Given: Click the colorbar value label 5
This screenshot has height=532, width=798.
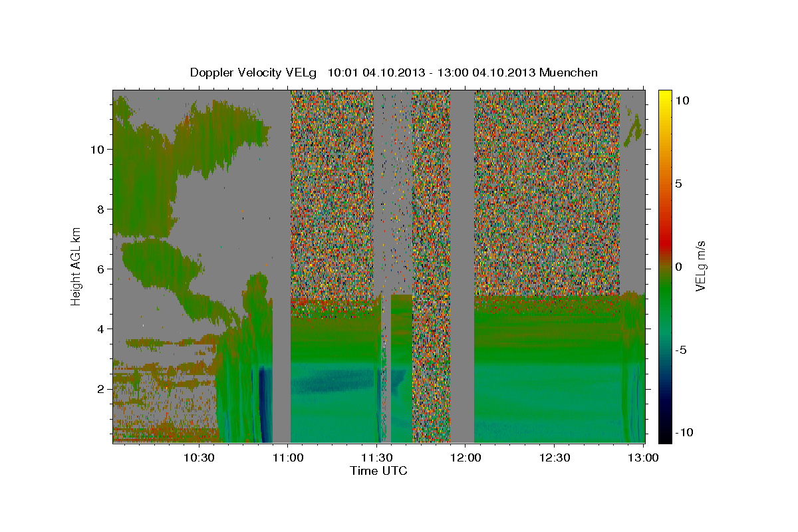Looking at the screenshot, I should pos(678,184).
